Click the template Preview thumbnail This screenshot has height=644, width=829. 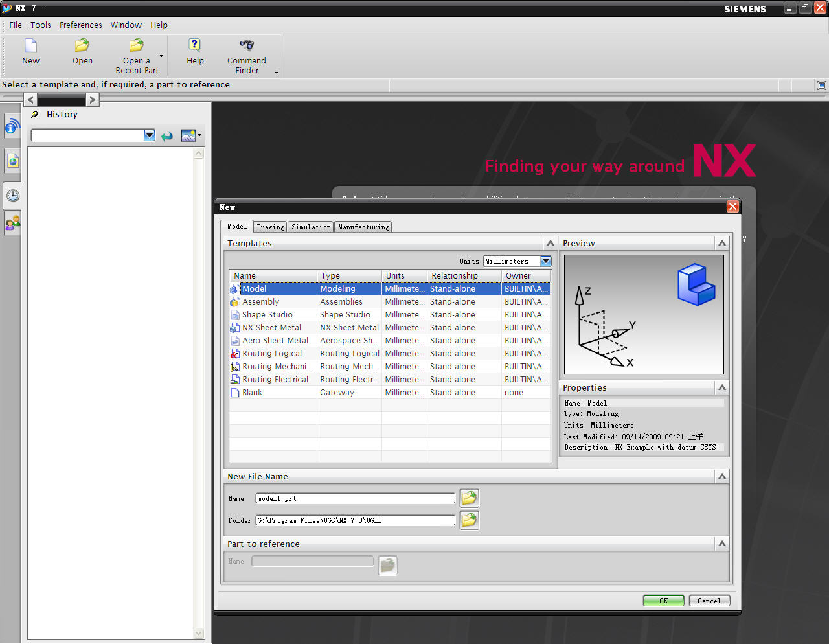644,314
